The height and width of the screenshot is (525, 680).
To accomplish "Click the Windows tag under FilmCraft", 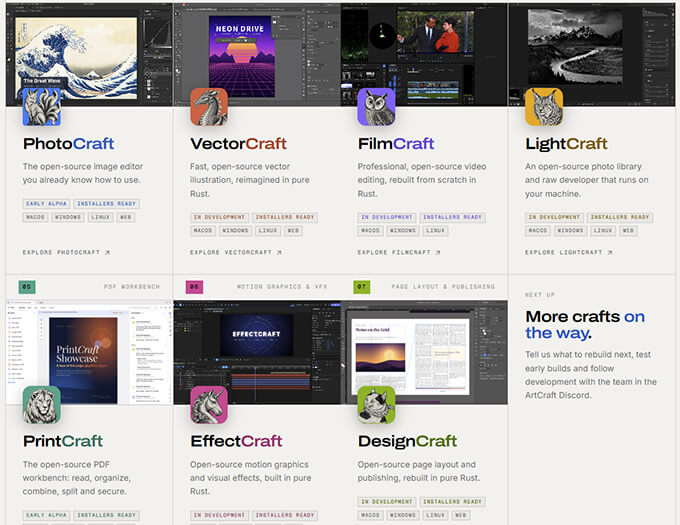I will pos(403,231).
